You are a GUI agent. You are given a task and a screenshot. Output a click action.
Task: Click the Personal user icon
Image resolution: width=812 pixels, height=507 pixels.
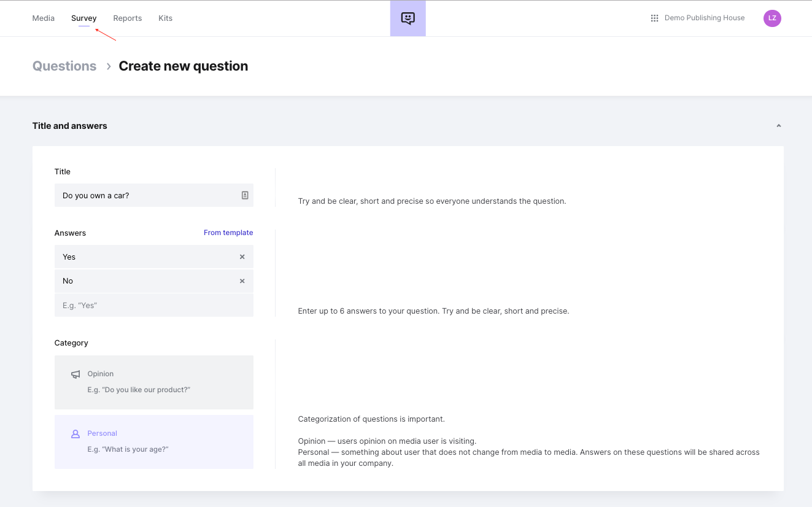pos(75,434)
